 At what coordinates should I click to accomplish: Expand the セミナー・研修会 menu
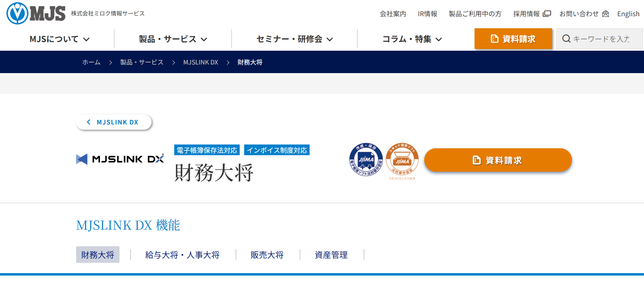(x=294, y=39)
